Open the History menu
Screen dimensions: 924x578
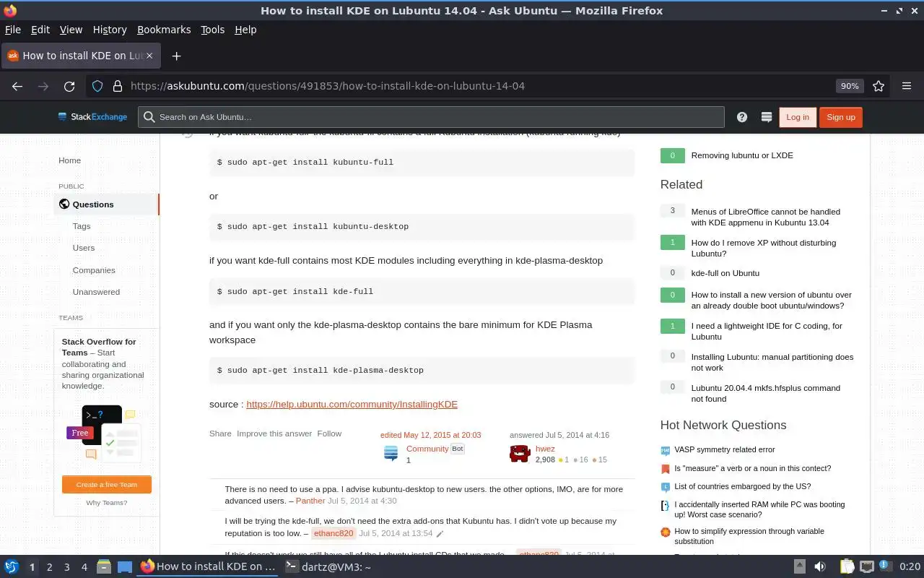point(110,30)
